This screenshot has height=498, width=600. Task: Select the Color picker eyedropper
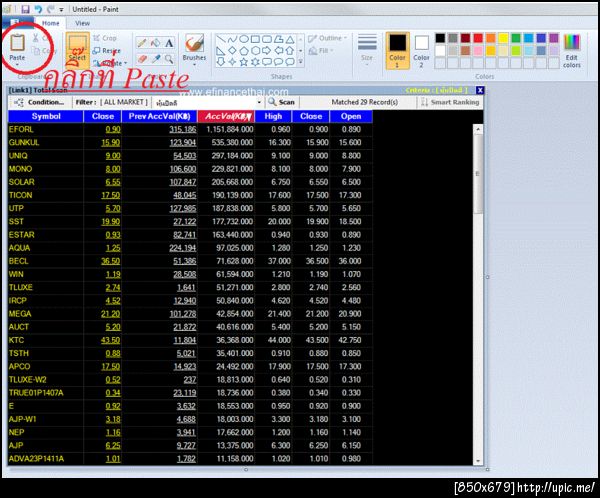pos(155,59)
